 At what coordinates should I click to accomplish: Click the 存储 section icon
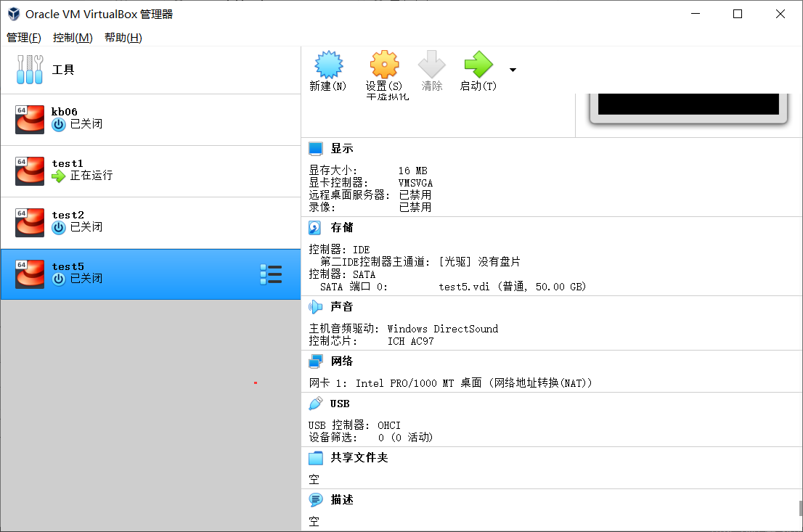pos(315,227)
